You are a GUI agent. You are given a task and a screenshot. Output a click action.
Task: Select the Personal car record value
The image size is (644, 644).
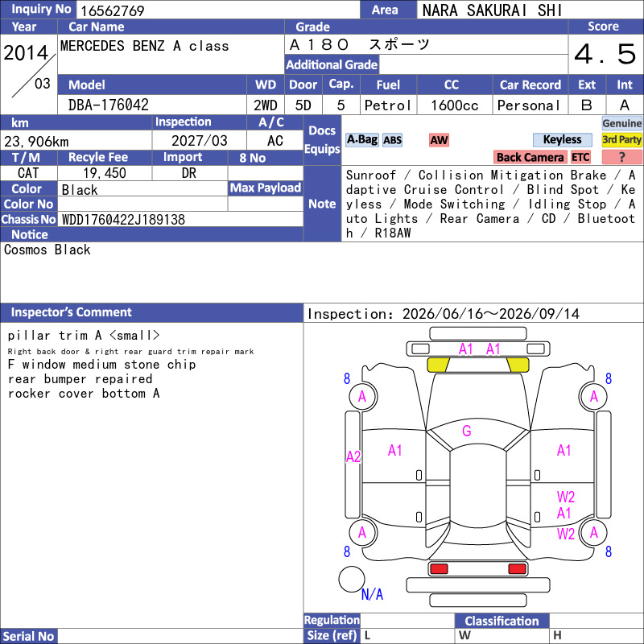(x=529, y=105)
